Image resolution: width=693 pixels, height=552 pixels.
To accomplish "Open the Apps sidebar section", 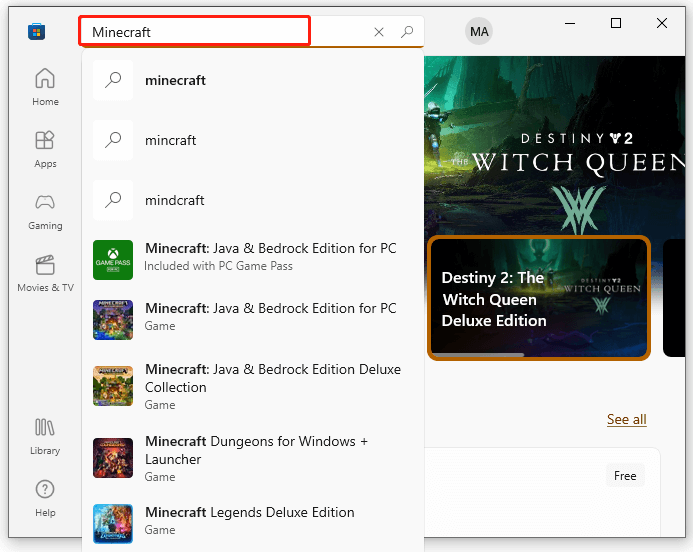I will point(45,149).
